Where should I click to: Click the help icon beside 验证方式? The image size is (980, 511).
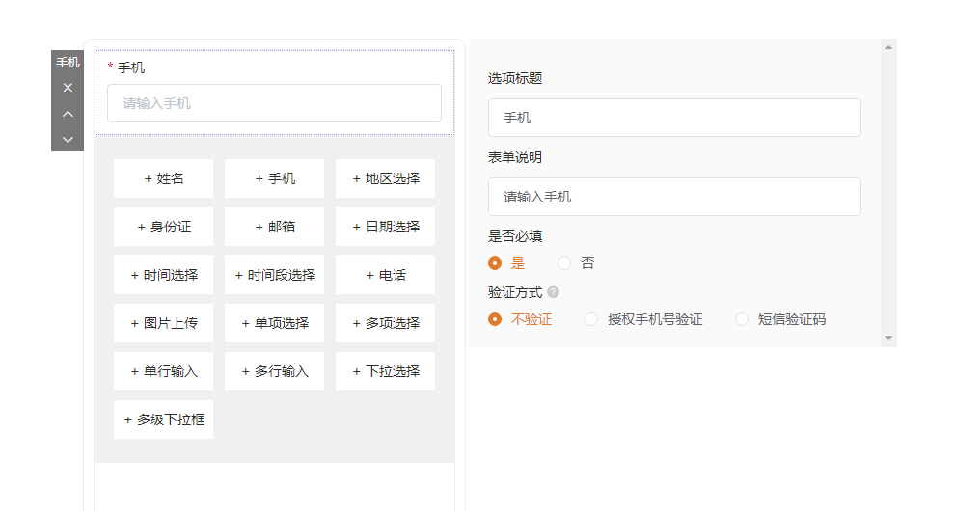point(553,292)
